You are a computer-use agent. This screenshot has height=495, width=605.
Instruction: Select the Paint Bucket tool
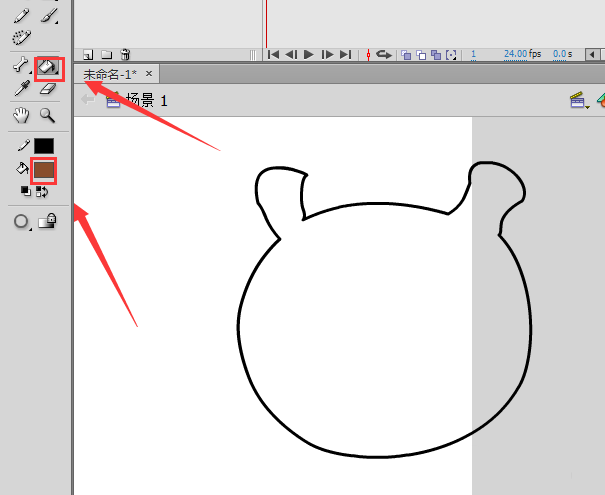tap(48, 67)
